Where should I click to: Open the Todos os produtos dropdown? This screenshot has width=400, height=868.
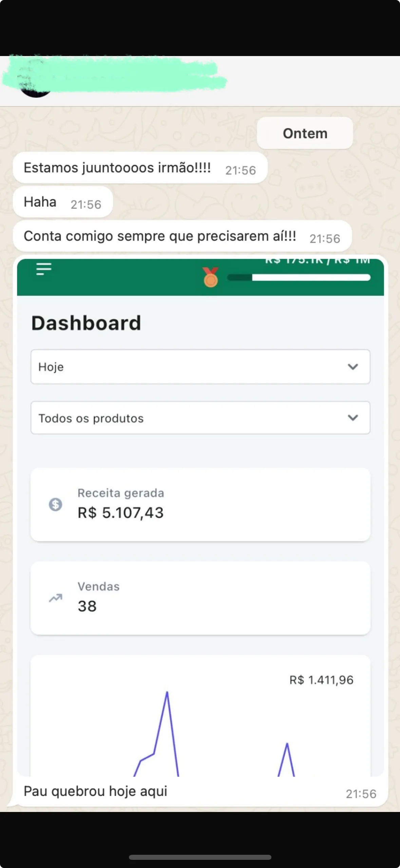pyautogui.click(x=200, y=418)
